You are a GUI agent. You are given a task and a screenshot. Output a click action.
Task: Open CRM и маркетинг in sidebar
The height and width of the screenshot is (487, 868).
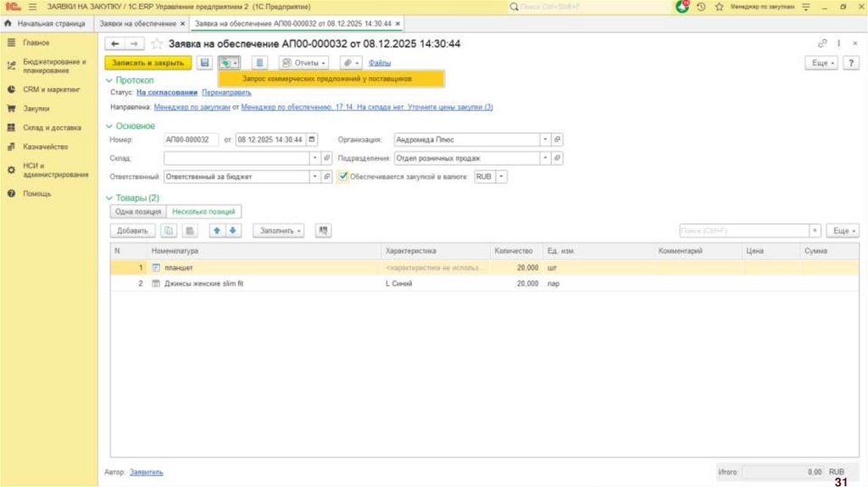(x=51, y=89)
